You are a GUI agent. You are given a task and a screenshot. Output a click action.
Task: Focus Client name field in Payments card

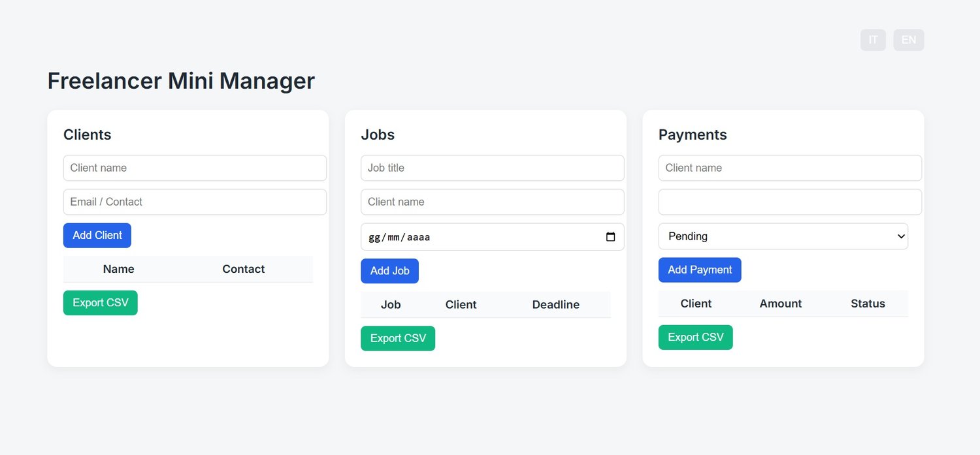(790, 168)
